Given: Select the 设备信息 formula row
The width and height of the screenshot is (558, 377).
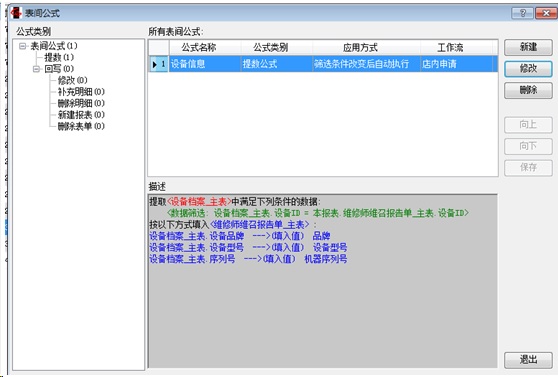Looking at the screenshot, I should pyautogui.click(x=323, y=64).
